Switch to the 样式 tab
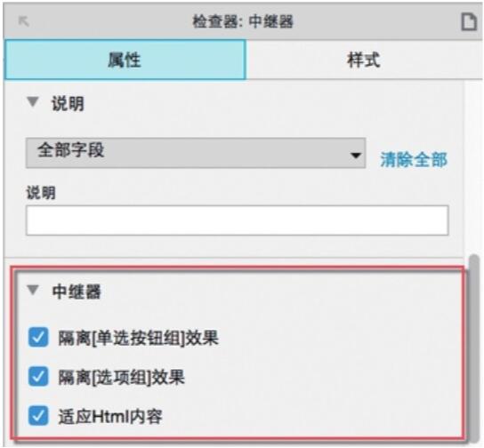The height and width of the screenshot is (448, 484). (364, 60)
